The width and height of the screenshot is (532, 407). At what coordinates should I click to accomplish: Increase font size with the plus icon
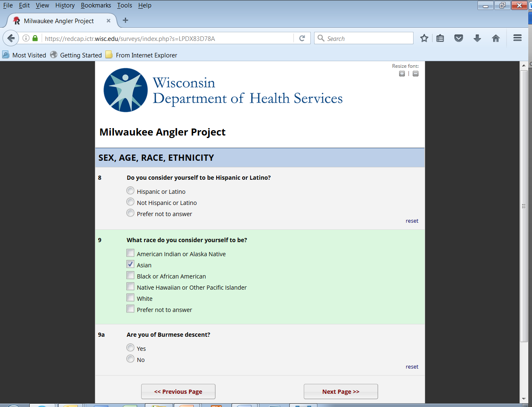pos(402,74)
